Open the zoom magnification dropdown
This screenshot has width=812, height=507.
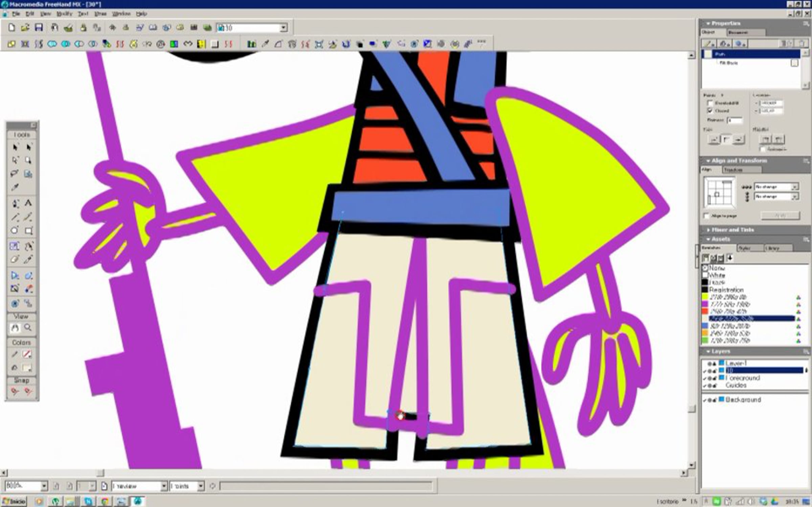click(x=44, y=486)
